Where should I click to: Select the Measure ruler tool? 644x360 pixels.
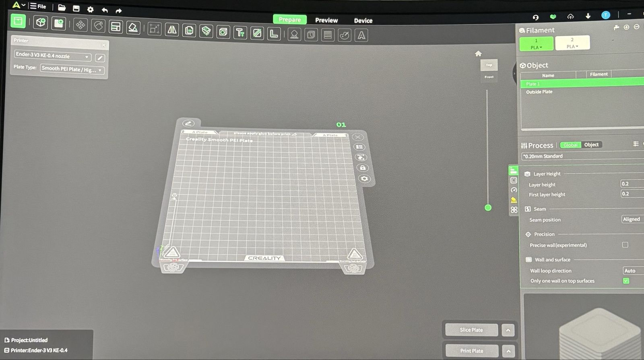point(274,34)
